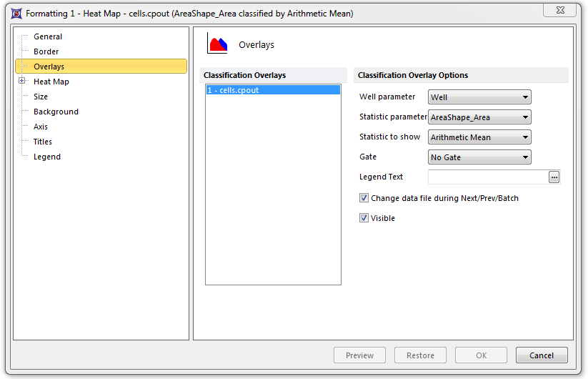Open the Gate dropdown
The height and width of the screenshot is (379, 588).
coord(479,157)
